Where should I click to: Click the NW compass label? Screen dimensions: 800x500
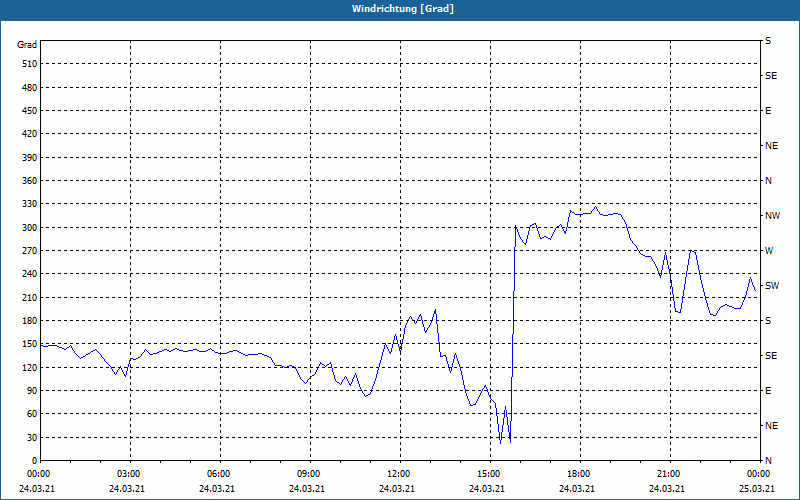pyautogui.click(x=772, y=216)
